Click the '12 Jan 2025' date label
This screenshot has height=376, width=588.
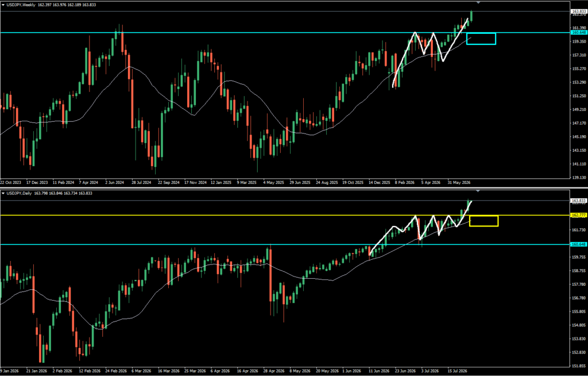[221, 183]
